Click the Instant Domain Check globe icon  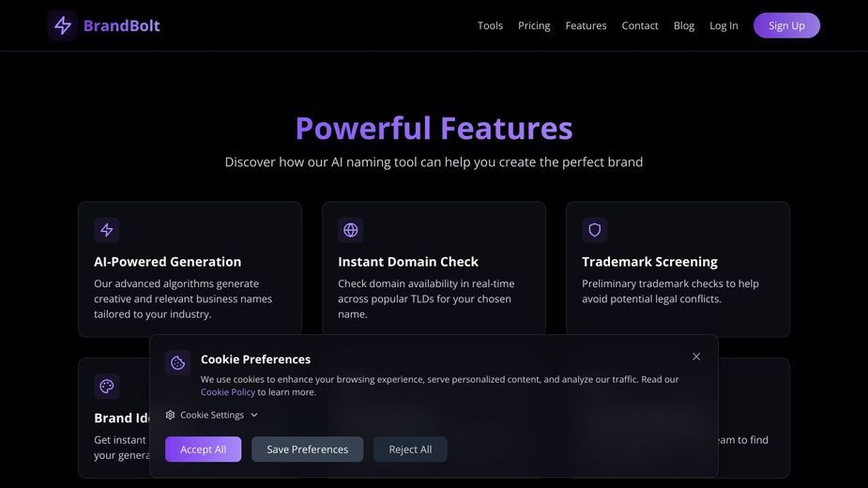coord(350,230)
